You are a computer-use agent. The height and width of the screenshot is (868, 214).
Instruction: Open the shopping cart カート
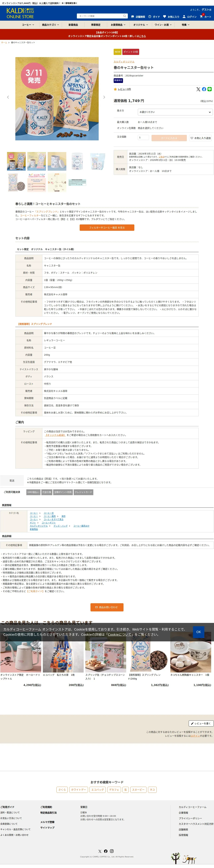tap(205, 16)
